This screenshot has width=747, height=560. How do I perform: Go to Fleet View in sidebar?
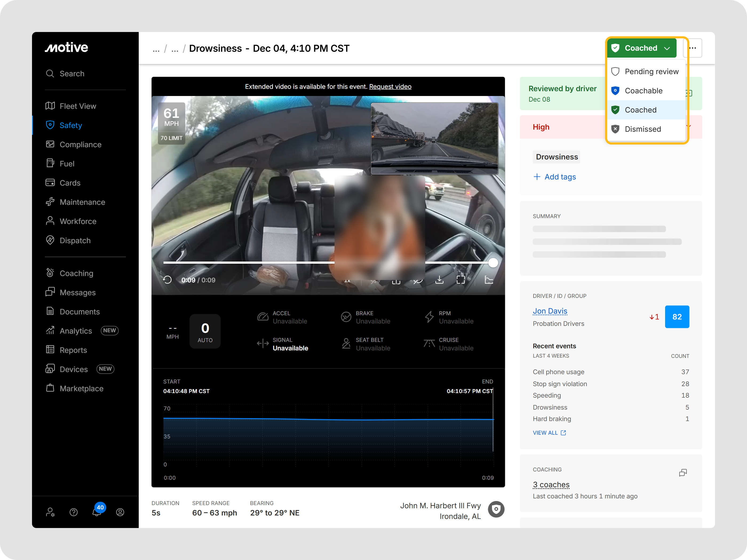pyautogui.click(x=78, y=106)
